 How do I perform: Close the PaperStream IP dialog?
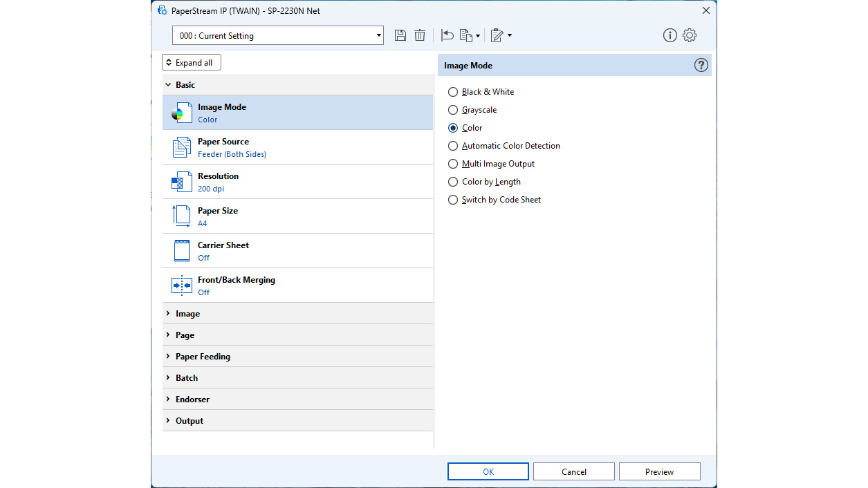[706, 10]
